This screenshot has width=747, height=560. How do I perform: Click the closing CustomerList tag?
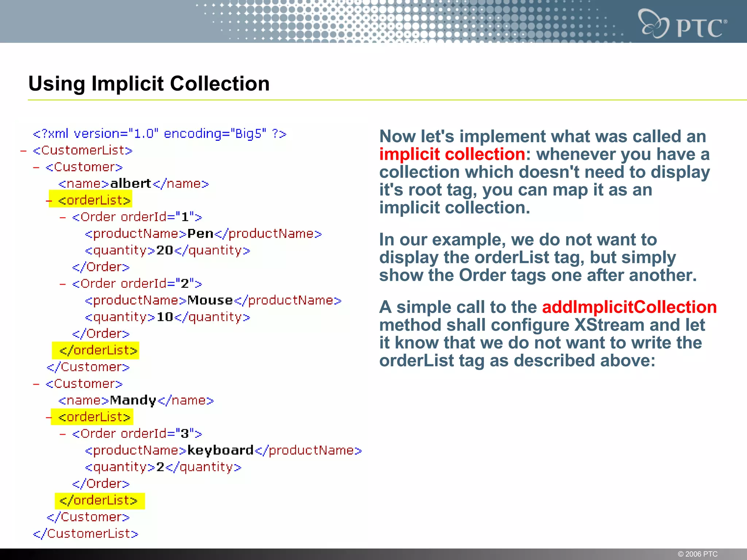(x=86, y=534)
